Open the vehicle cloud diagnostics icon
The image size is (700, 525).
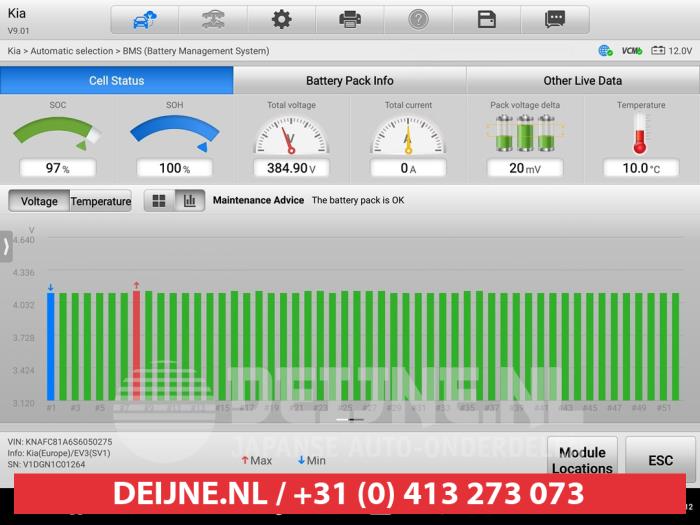[145, 20]
